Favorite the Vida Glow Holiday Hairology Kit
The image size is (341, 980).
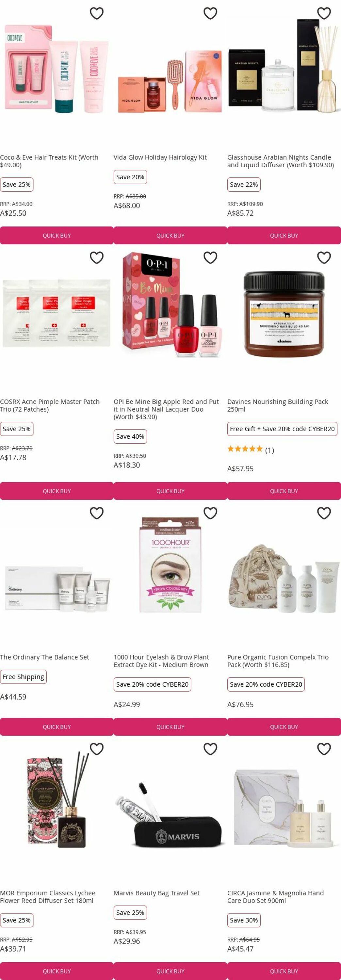coord(210,13)
